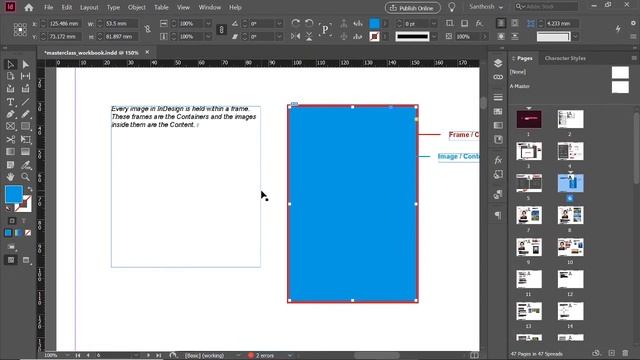This screenshot has width=640, height=360.
Task: Toggle constrain proportions for width and height
Action: (147, 29)
